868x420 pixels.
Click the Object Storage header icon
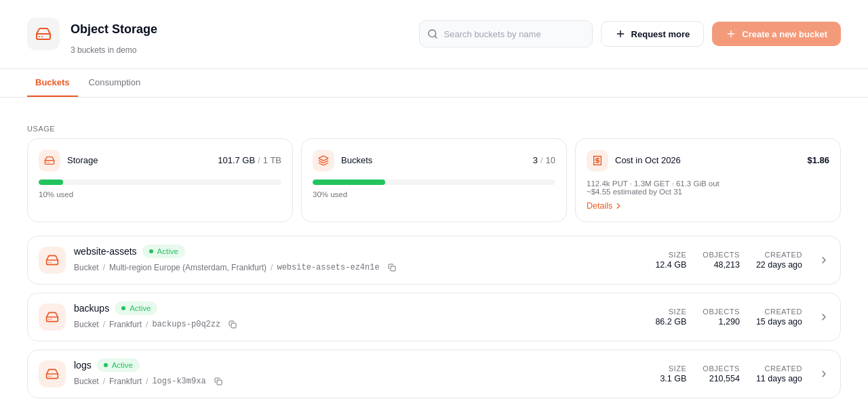[43, 34]
